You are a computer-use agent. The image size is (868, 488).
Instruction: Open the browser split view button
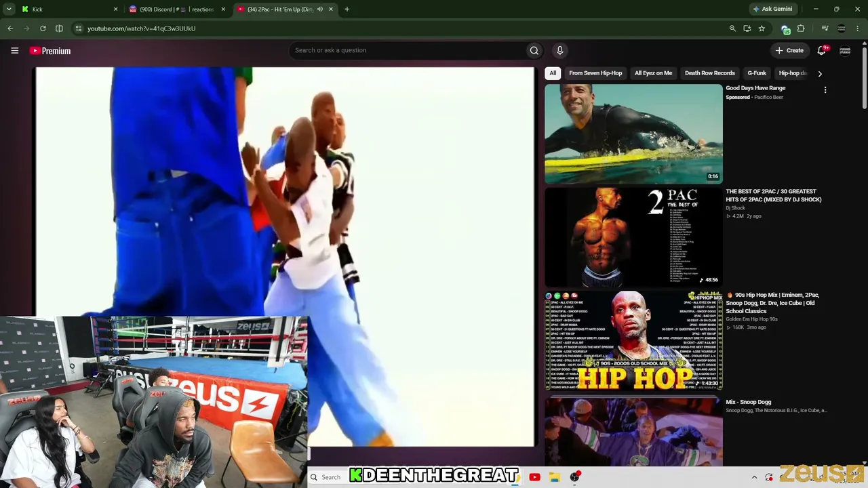(59, 28)
